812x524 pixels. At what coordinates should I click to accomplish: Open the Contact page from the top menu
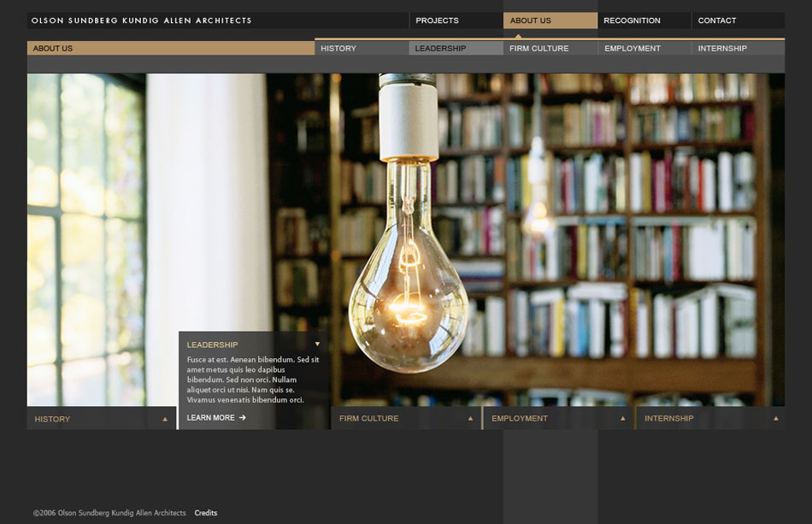pos(716,21)
